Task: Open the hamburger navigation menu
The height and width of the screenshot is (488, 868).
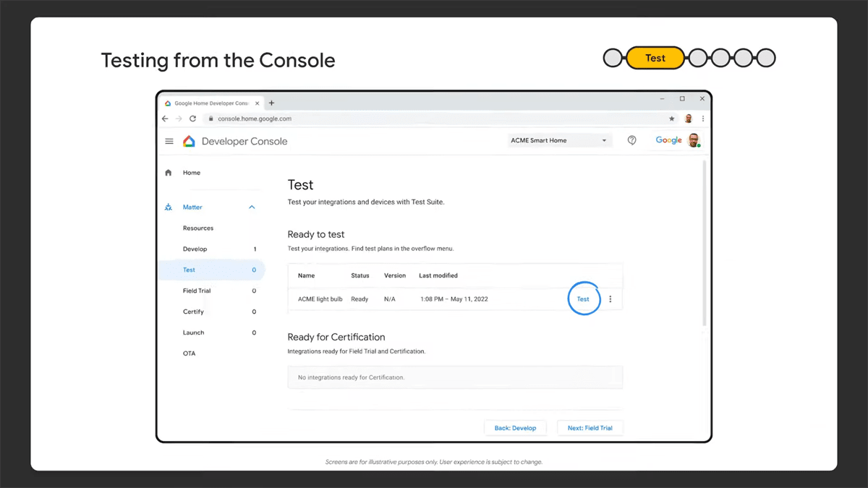Action: click(x=169, y=141)
